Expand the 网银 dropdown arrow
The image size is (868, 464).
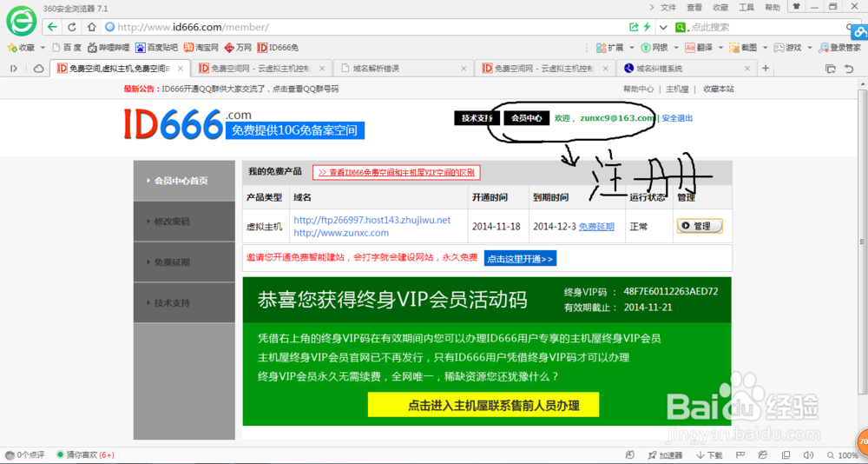676,48
